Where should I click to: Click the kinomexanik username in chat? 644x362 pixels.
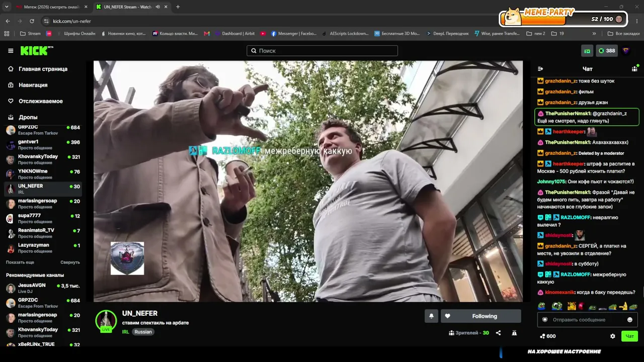tap(559, 292)
